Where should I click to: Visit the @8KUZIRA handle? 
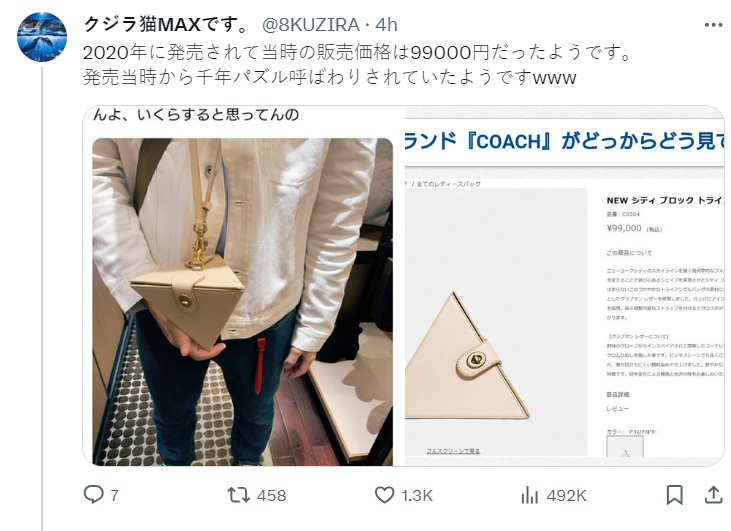pyautogui.click(x=310, y=25)
